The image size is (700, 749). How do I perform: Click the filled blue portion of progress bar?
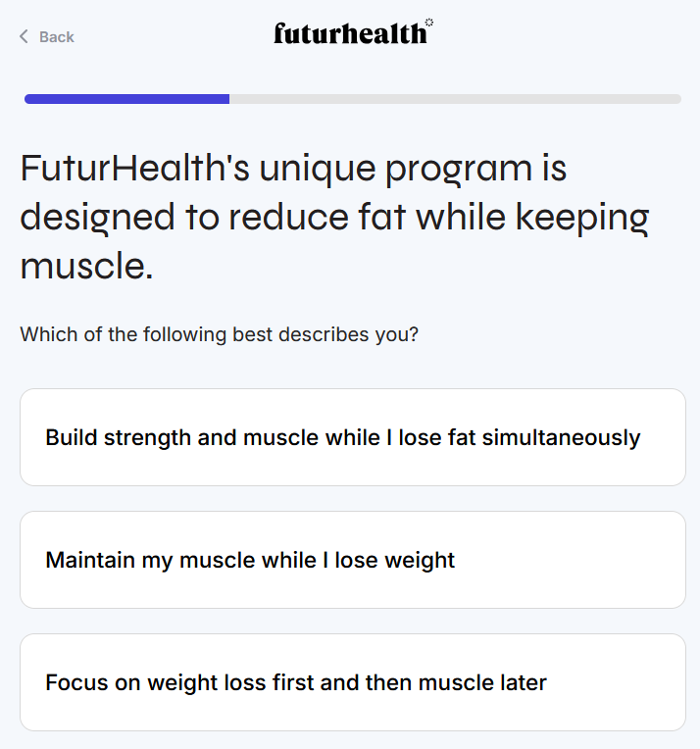pyautogui.click(x=126, y=99)
